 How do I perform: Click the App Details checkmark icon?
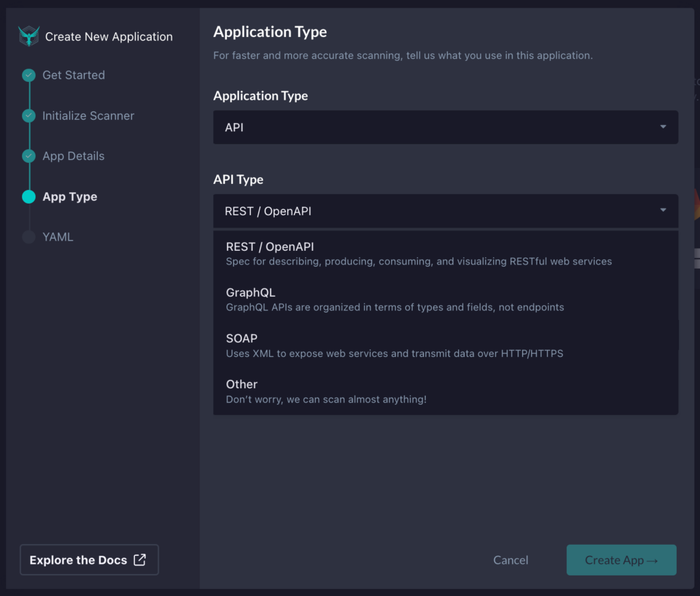(28, 156)
